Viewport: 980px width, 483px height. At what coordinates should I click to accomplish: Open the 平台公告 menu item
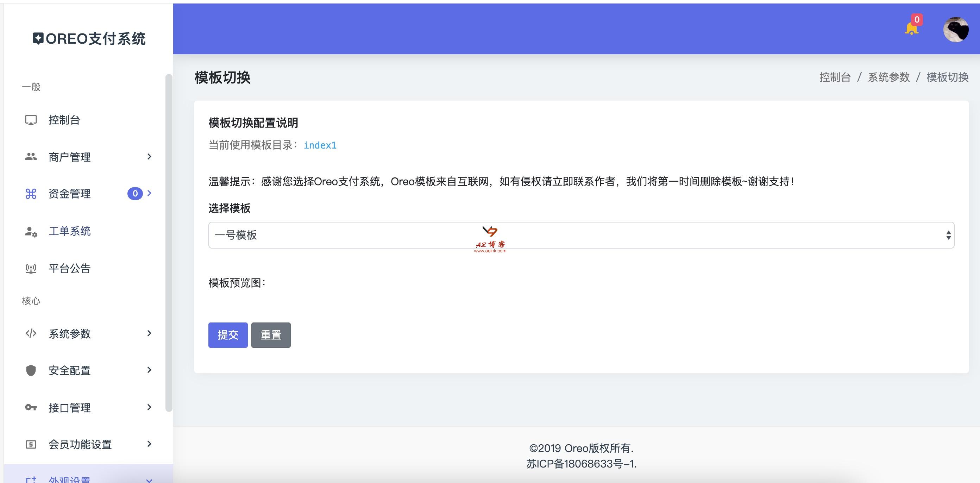point(69,269)
